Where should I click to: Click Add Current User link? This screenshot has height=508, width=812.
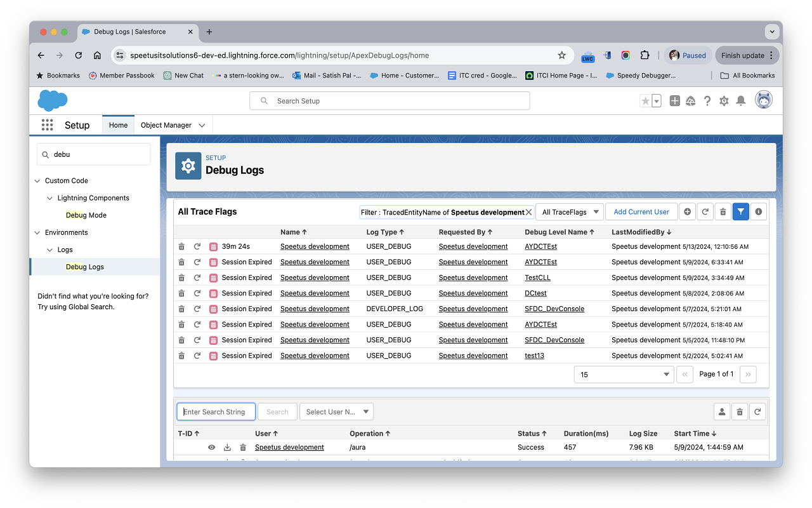(641, 211)
